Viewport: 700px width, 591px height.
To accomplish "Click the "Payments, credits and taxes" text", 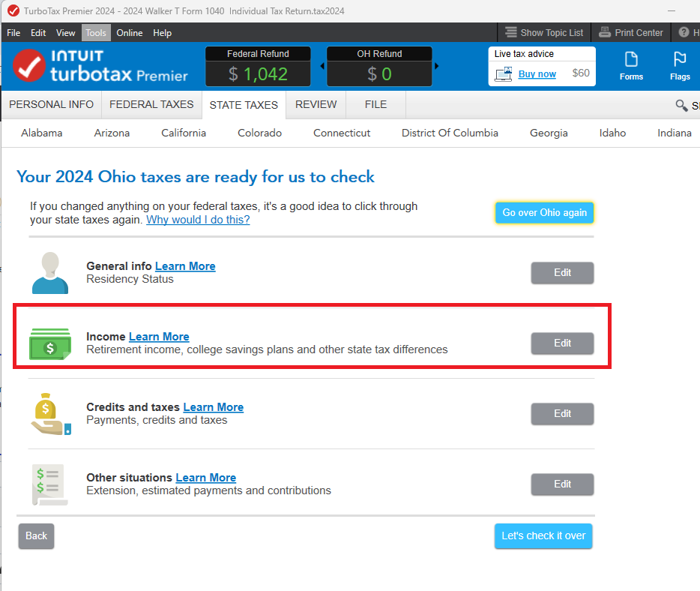I will click(x=157, y=420).
